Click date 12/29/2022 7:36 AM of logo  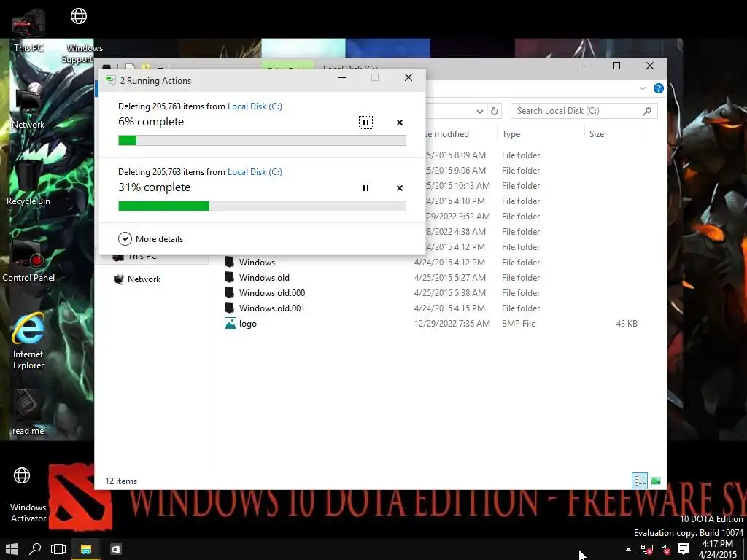[452, 323]
